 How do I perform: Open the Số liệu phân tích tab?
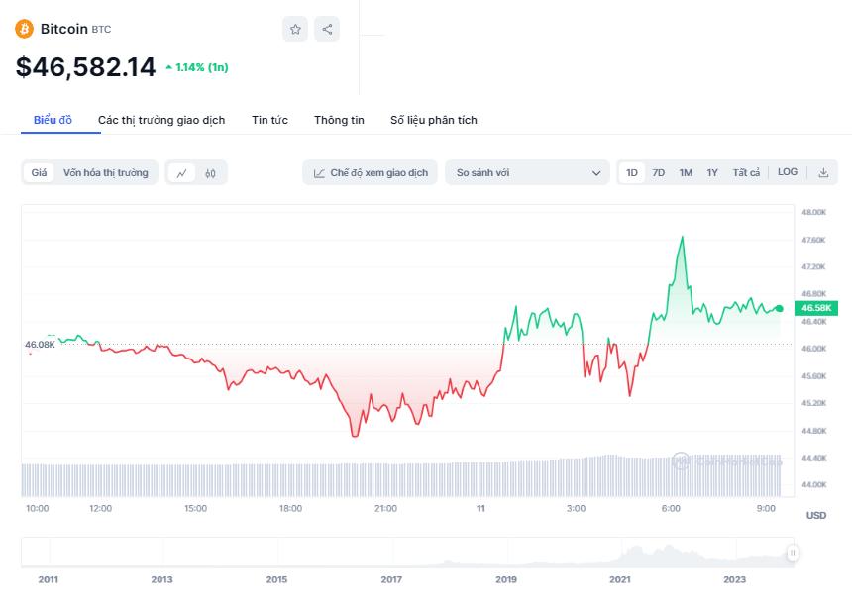pos(433,119)
